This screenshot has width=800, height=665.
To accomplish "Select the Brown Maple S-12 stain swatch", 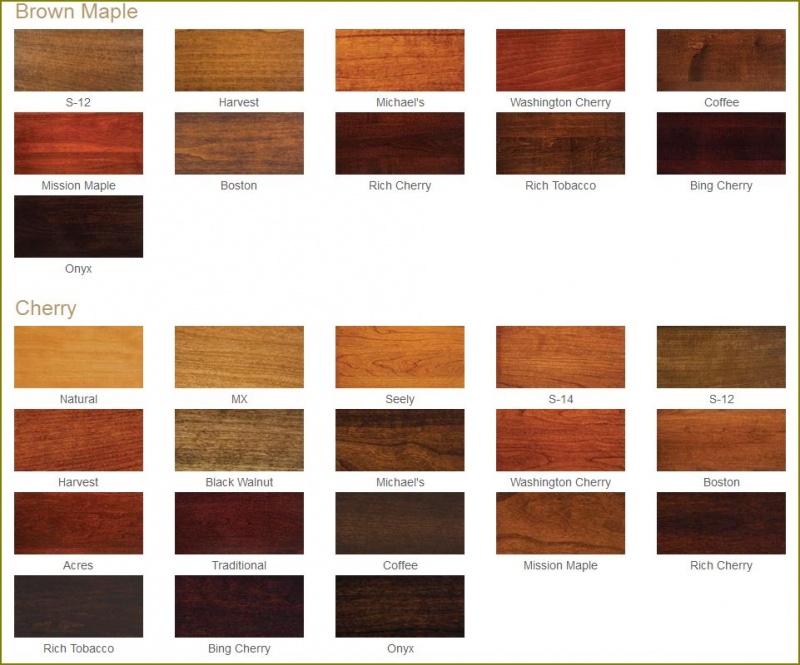I will click(x=79, y=60).
